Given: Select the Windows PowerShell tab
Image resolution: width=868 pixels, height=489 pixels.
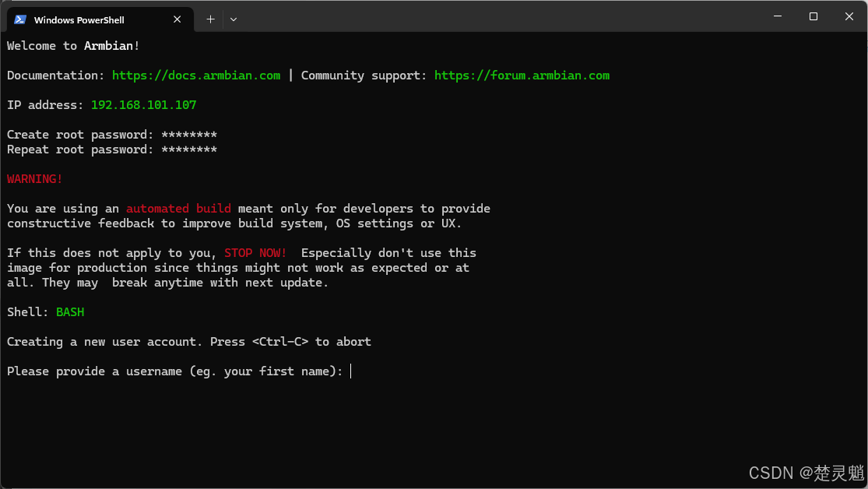Looking at the screenshot, I should coord(100,19).
